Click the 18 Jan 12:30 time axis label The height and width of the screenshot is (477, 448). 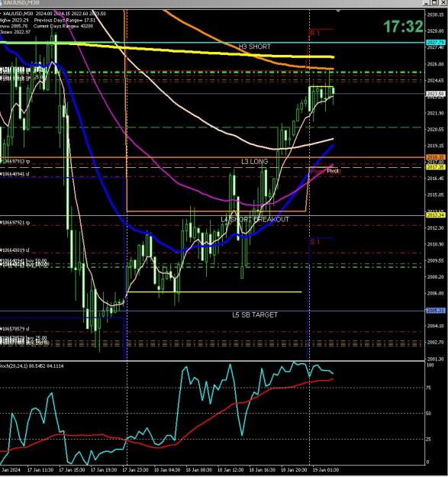(x=230, y=470)
